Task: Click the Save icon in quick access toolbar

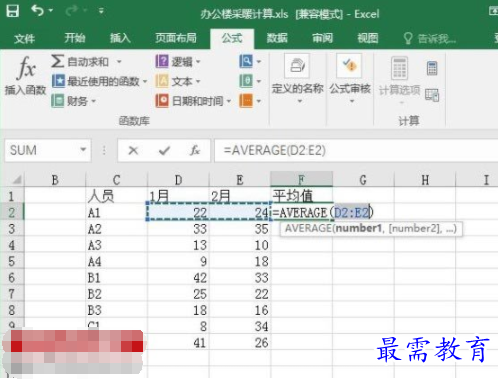Action: [13, 11]
